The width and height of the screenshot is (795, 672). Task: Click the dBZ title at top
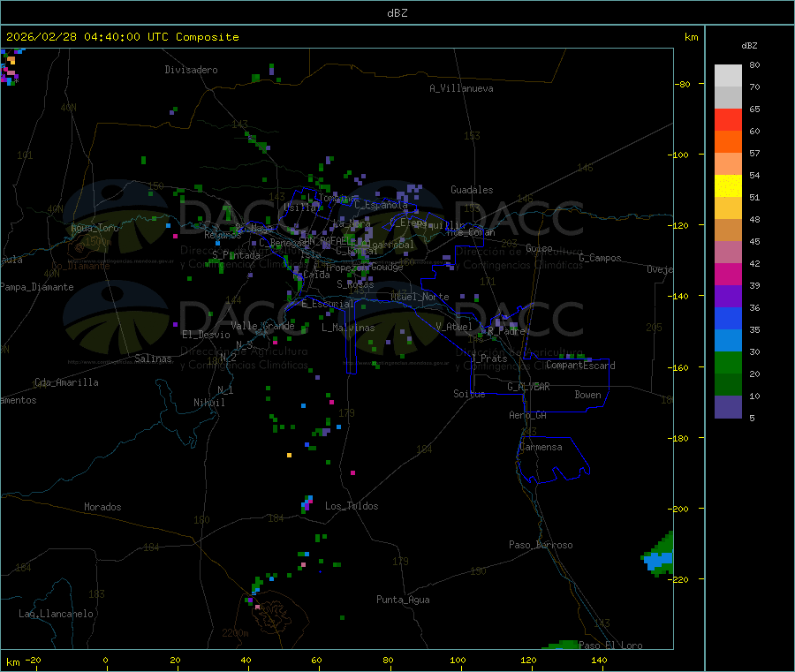[397, 13]
